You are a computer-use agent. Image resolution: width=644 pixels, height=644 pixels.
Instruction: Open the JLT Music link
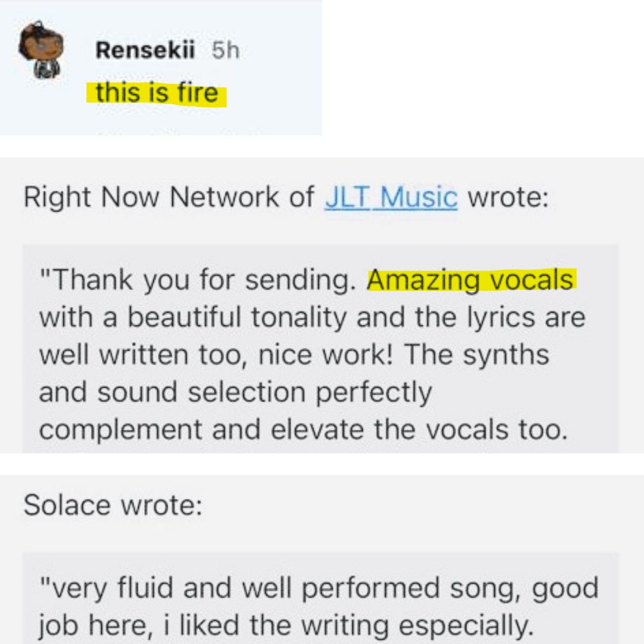(x=391, y=197)
